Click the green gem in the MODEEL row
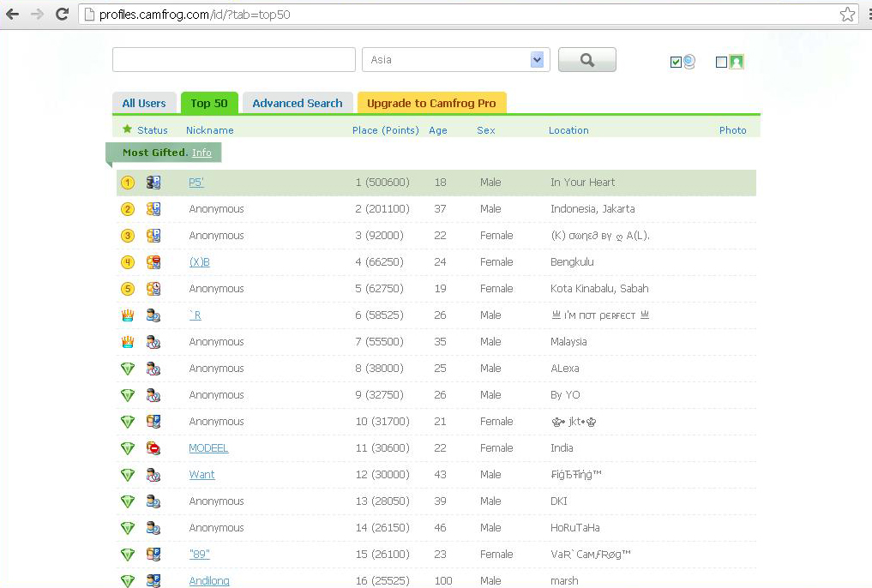 coord(128,448)
